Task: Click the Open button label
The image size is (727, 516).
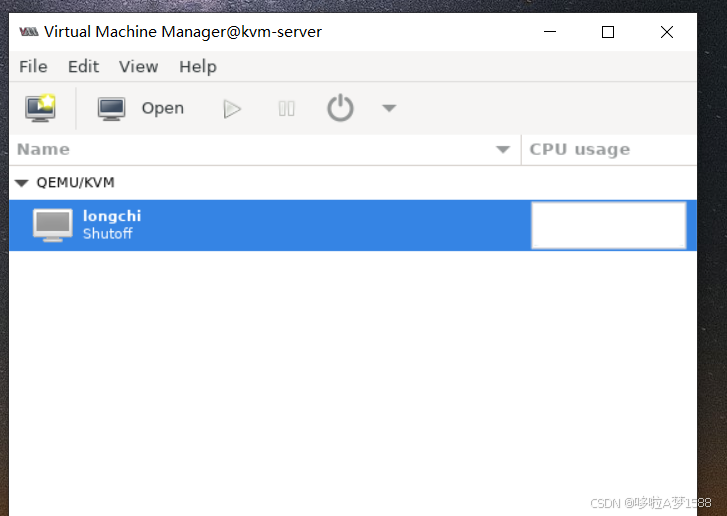Action: click(163, 108)
